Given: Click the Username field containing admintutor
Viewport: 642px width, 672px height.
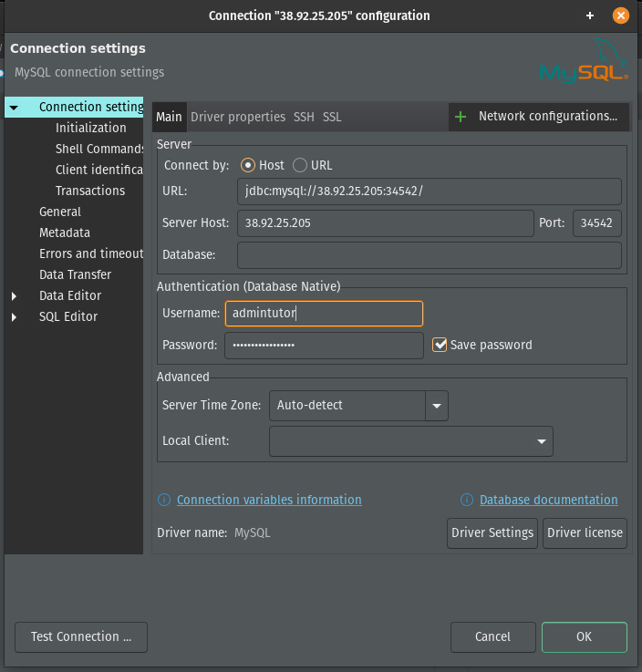Looking at the screenshot, I should tap(324, 314).
